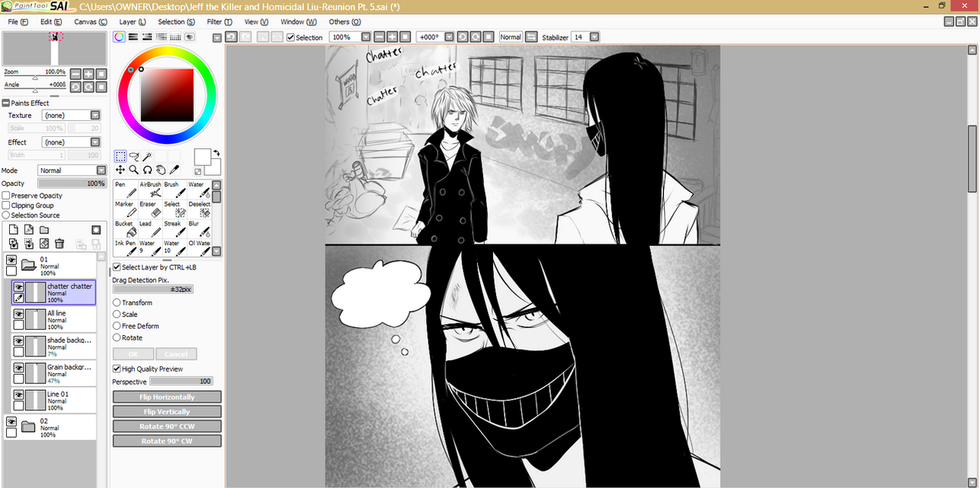Create a new normal layer
This screenshot has width=980, height=488.
(x=13, y=229)
